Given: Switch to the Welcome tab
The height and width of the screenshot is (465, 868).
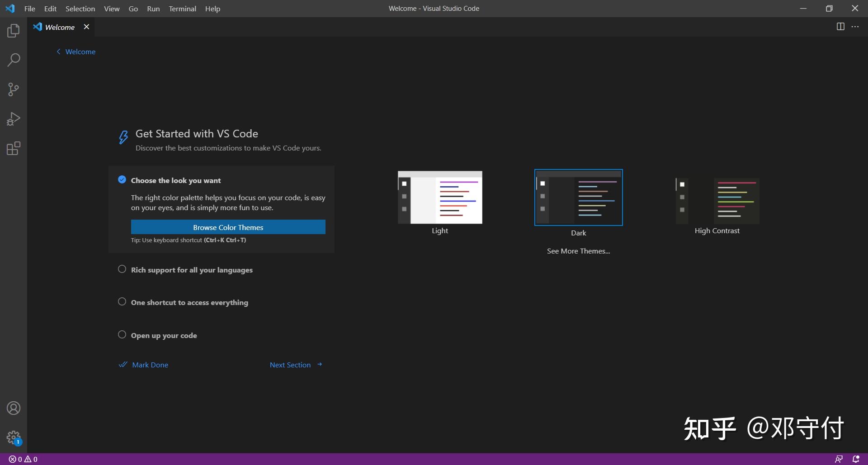Looking at the screenshot, I should coord(59,27).
